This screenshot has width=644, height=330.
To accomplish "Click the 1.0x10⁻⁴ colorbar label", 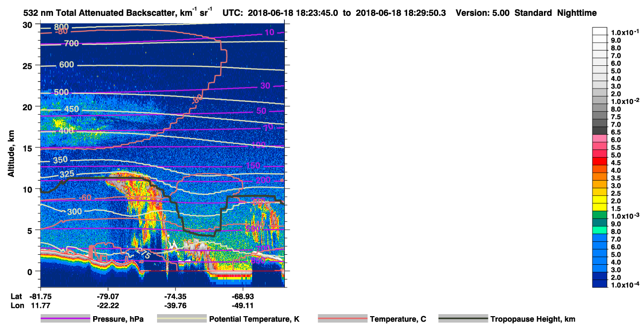I will coord(624,285).
